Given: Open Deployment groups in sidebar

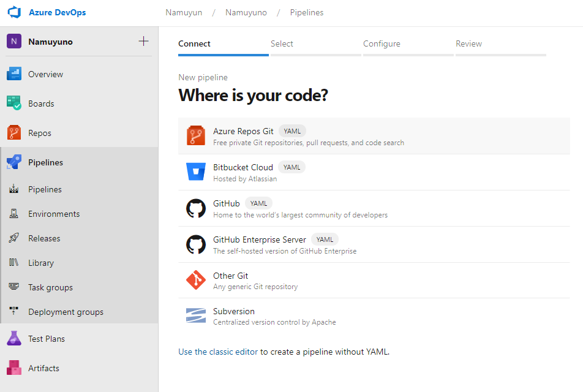Looking at the screenshot, I should 66,312.
